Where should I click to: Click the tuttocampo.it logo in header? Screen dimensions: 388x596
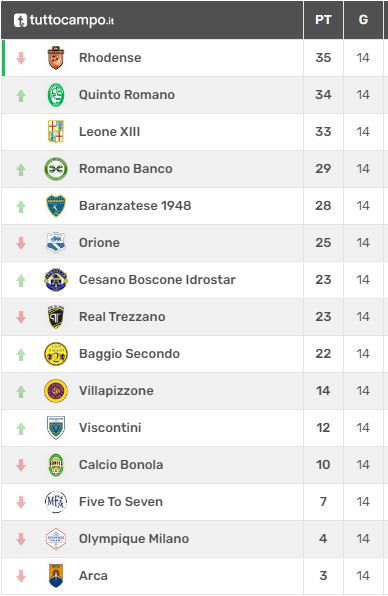click(64, 20)
